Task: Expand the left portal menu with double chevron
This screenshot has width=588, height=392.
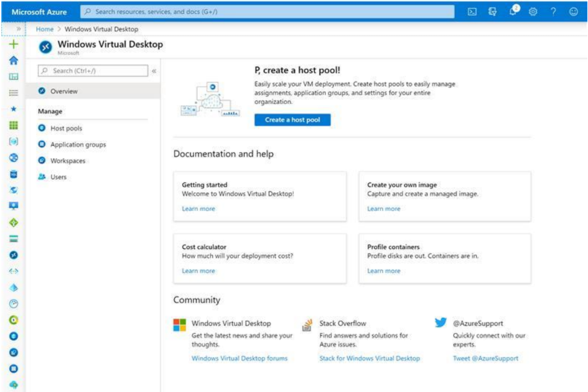Action: (19, 29)
